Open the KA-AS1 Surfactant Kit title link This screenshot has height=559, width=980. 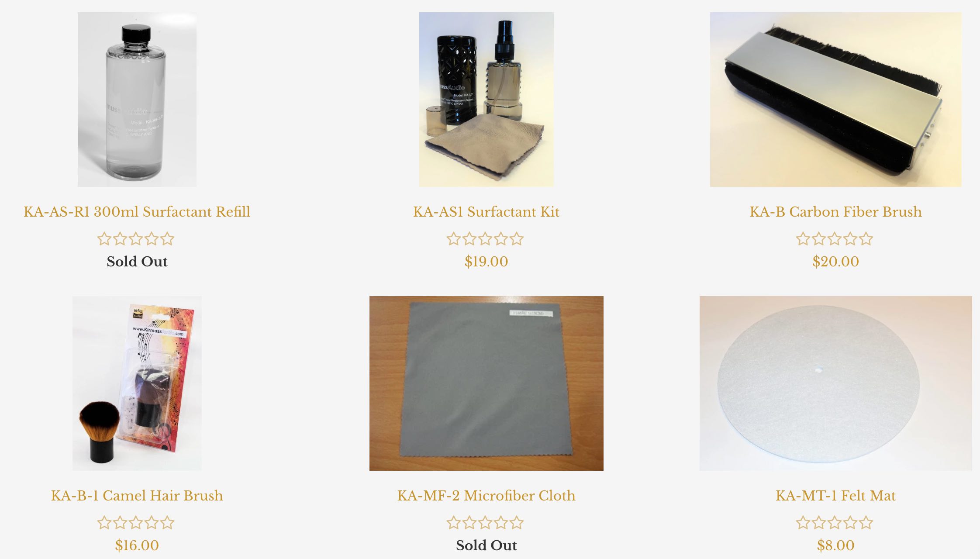[x=487, y=212]
